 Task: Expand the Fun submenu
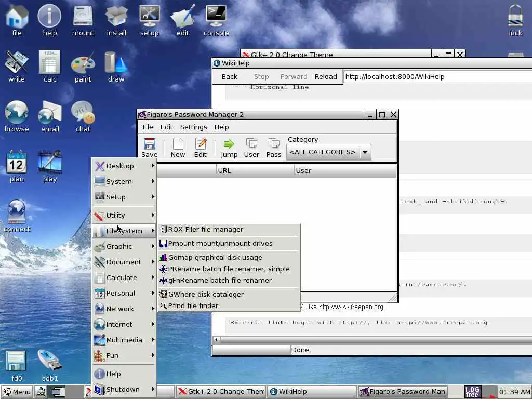pyautogui.click(x=124, y=356)
